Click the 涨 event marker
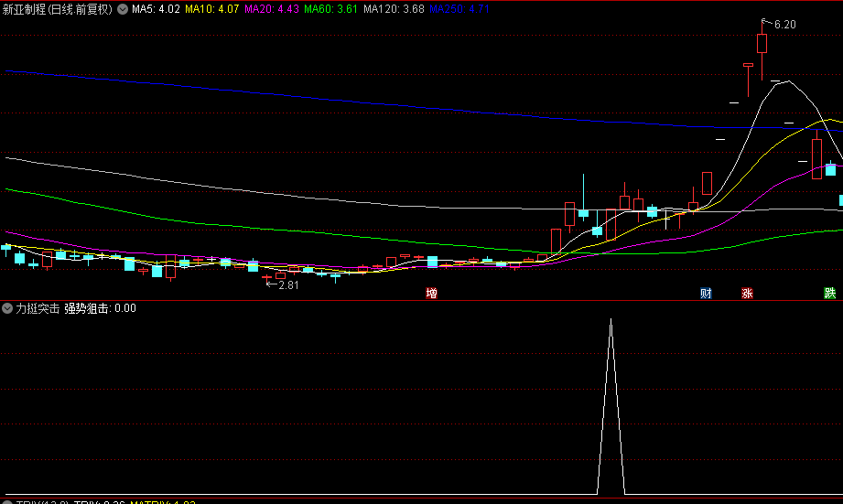Image resolution: width=843 pixels, height=504 pixels. 747,293
